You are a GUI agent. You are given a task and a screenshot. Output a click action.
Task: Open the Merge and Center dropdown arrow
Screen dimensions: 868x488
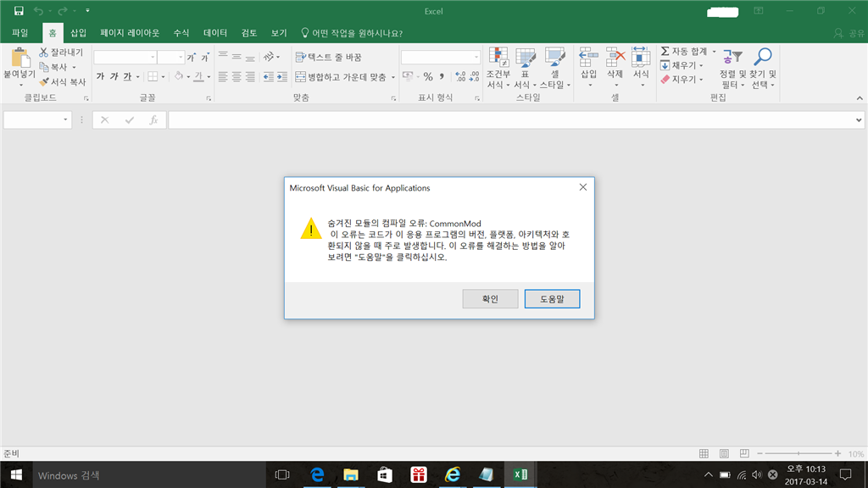pyautogui.click(x=393, y=77)
